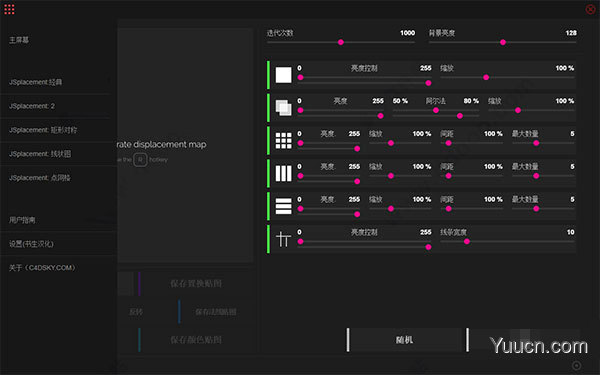Click horizontal bars row 亮度 maximum handle

click(x=357, y=214)
